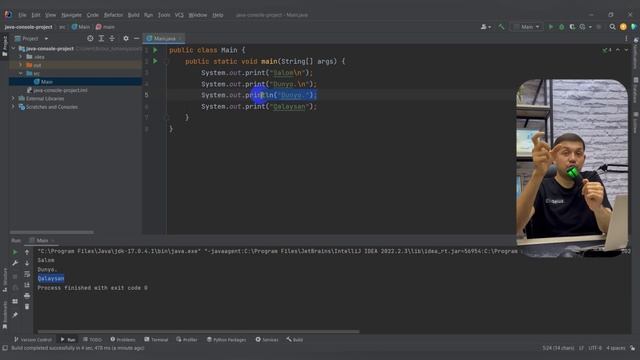
Task: Open the File menu
Action: click(22, 15)
